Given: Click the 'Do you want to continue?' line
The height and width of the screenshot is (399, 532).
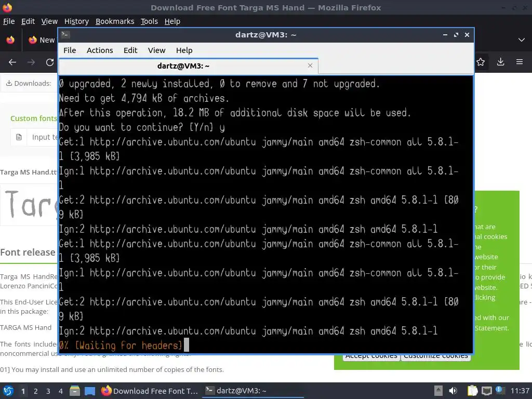Looking at the screenshot, I should (x=142, y=127).
